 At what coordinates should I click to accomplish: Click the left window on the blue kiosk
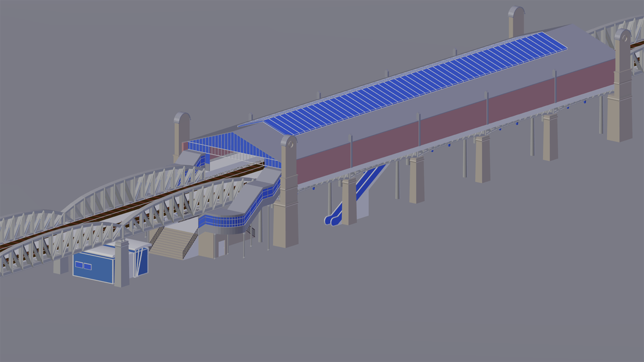[79, 265]
